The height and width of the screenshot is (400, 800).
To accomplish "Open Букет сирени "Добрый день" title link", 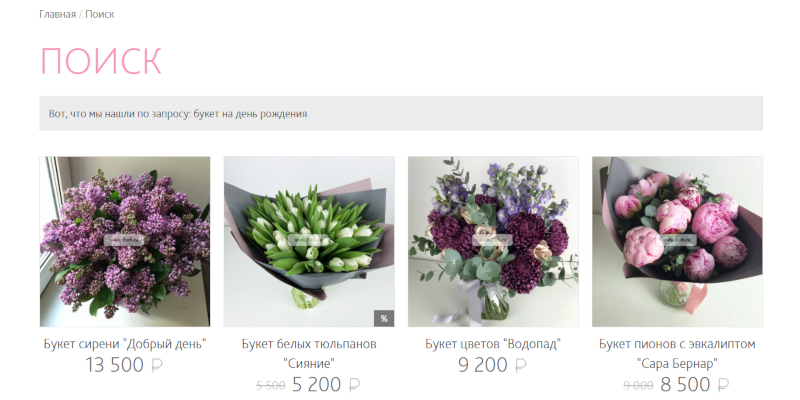I will [125, 344].
